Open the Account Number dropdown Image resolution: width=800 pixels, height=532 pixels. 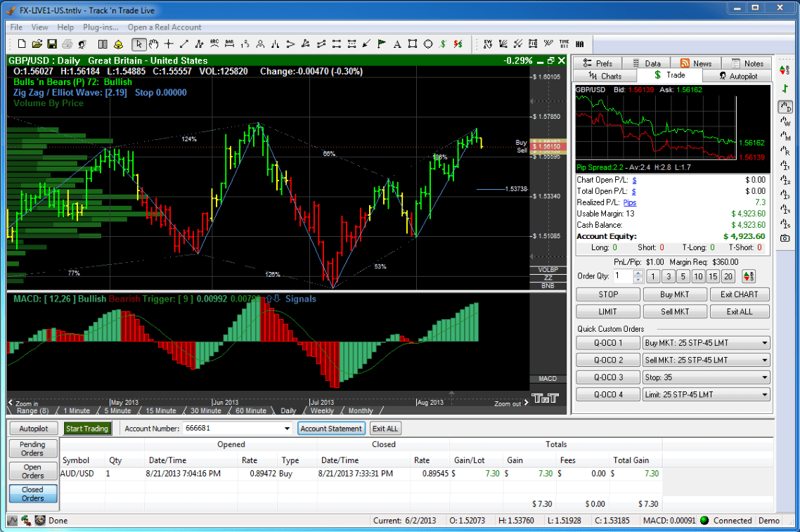pyautogui.click(x=286, y=428)
